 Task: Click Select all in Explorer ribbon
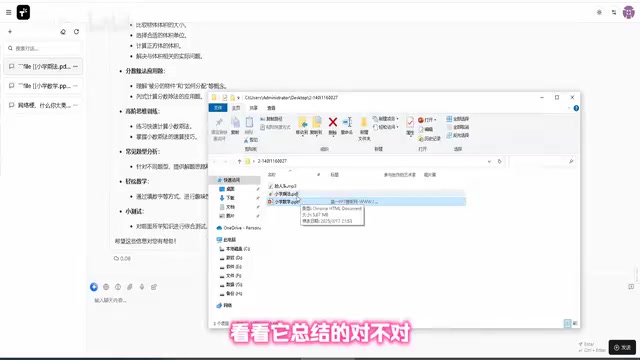[458, 119]
